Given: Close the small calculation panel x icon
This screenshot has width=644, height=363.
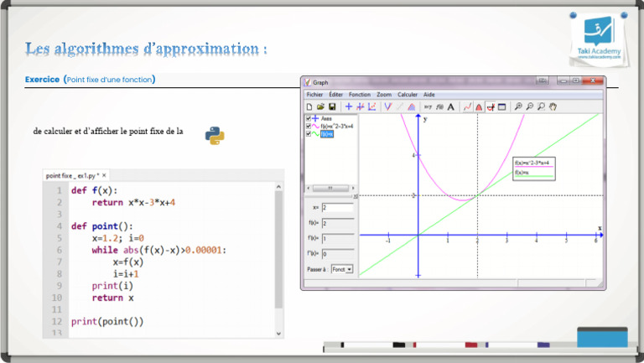Looking at the screenshot, I should coord(356,196).
